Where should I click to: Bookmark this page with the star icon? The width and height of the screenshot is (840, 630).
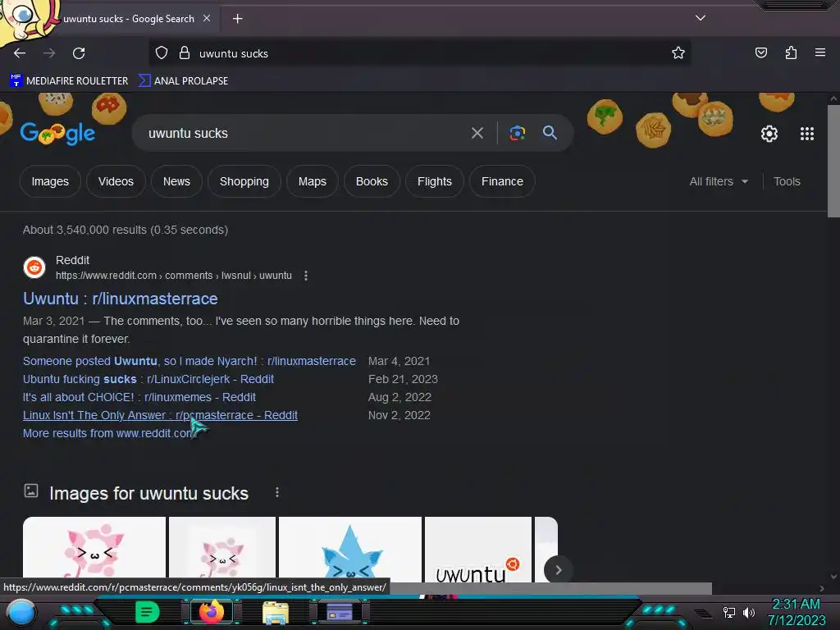coord(678,52)
